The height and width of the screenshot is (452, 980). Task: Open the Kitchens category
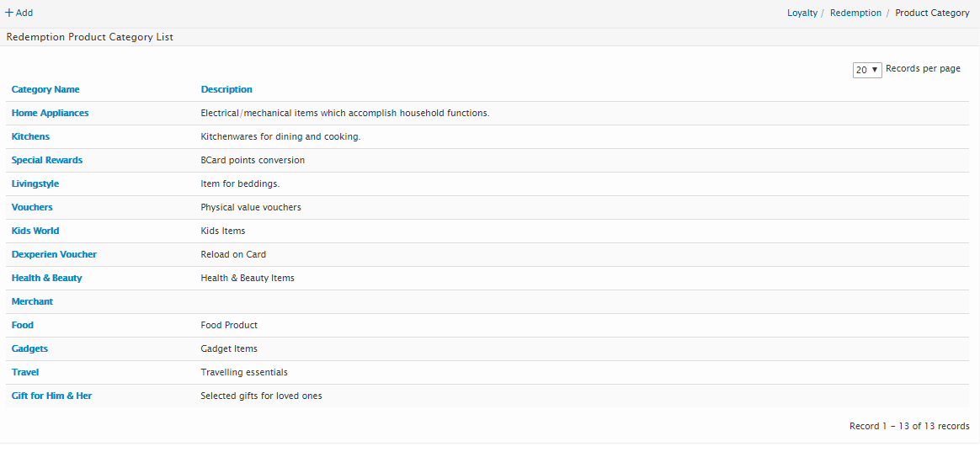coord(30,136)
